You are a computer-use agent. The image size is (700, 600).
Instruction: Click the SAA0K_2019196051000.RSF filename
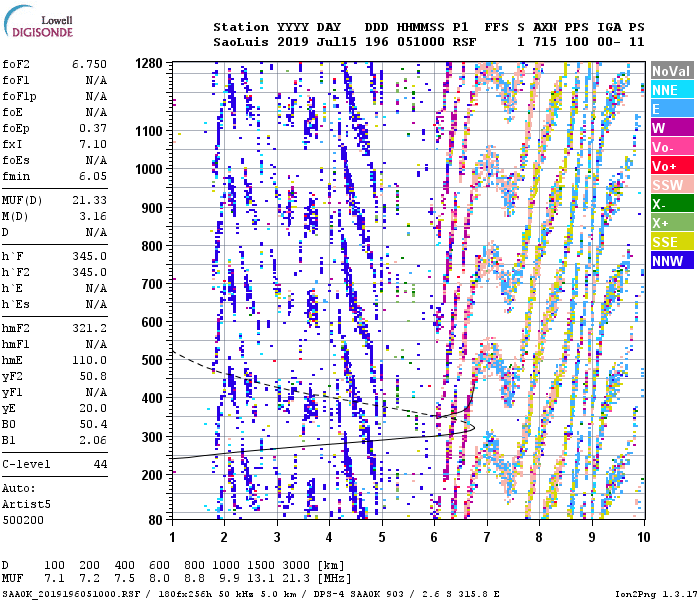coord(71,594)
